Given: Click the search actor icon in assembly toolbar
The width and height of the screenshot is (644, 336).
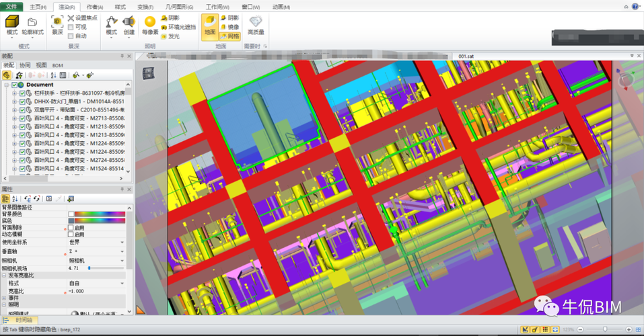Looking at the screenshot, I should (x=76, y=75).
